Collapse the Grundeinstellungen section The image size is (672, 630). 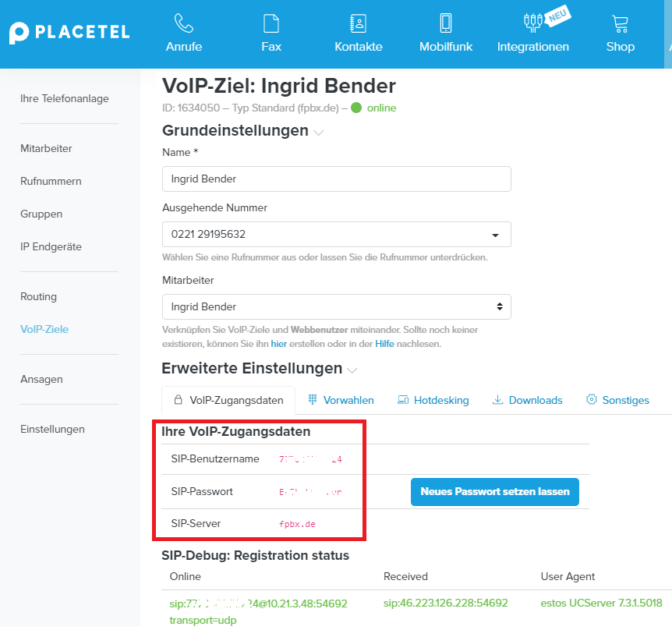[318, 133]
